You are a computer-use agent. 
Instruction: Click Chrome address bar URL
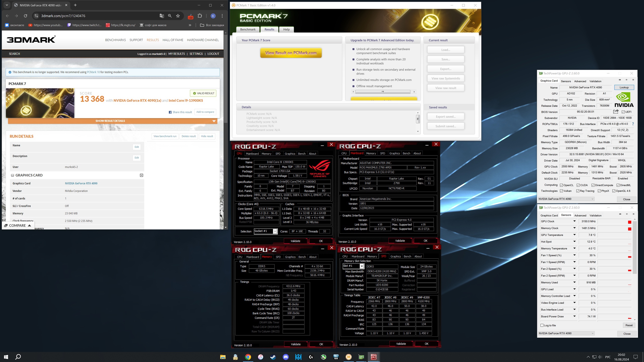tap(63, 16)
